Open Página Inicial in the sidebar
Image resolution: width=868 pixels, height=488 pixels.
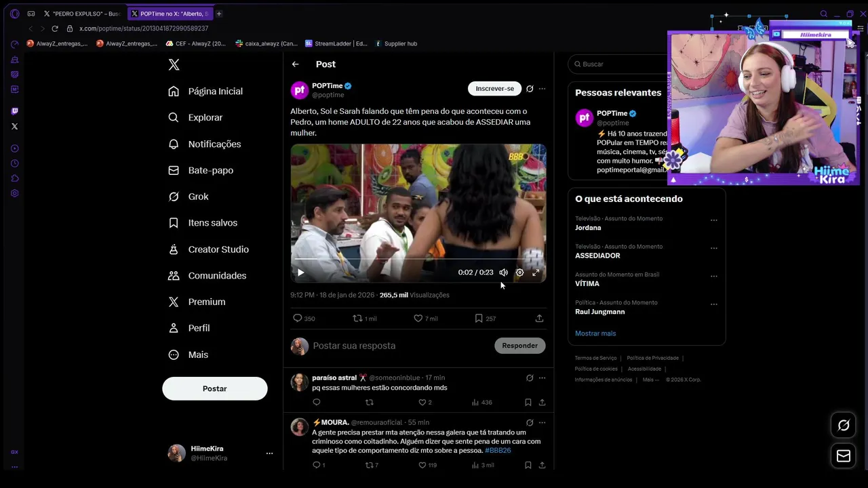[206, 91]
